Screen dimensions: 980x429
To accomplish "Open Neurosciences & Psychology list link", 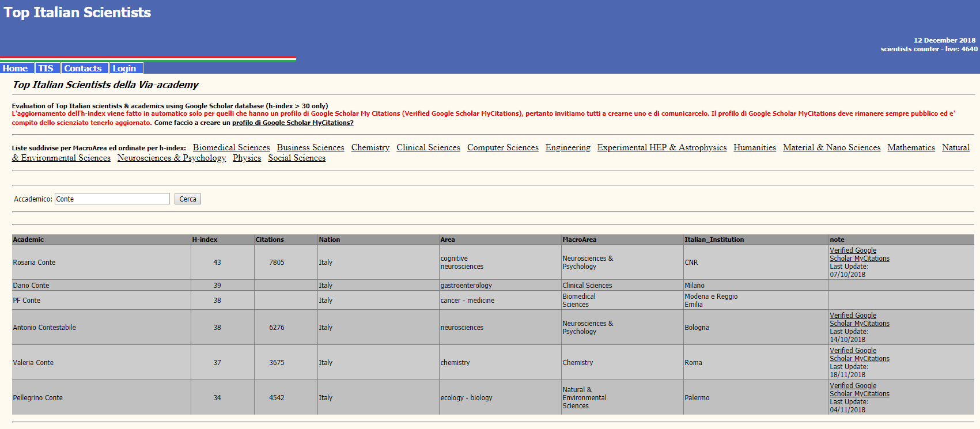I will point(172,158).
